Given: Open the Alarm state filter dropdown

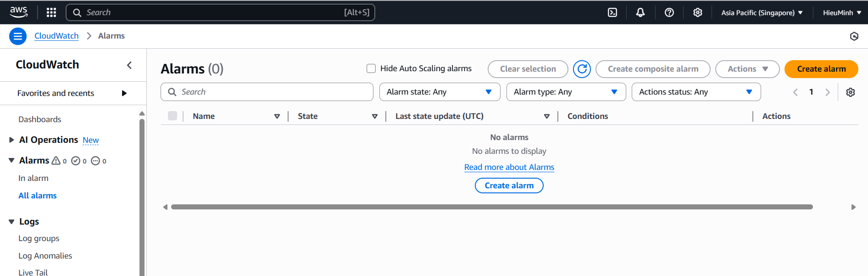Looking at the screenshot, I should pos(440,92).
